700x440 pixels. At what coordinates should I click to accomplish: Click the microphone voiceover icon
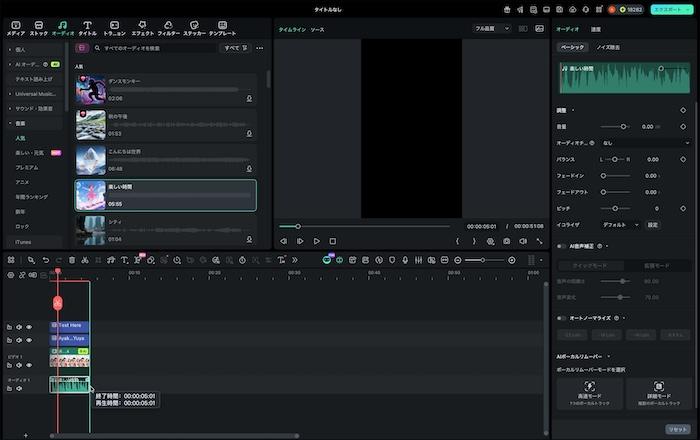(405, 260)
